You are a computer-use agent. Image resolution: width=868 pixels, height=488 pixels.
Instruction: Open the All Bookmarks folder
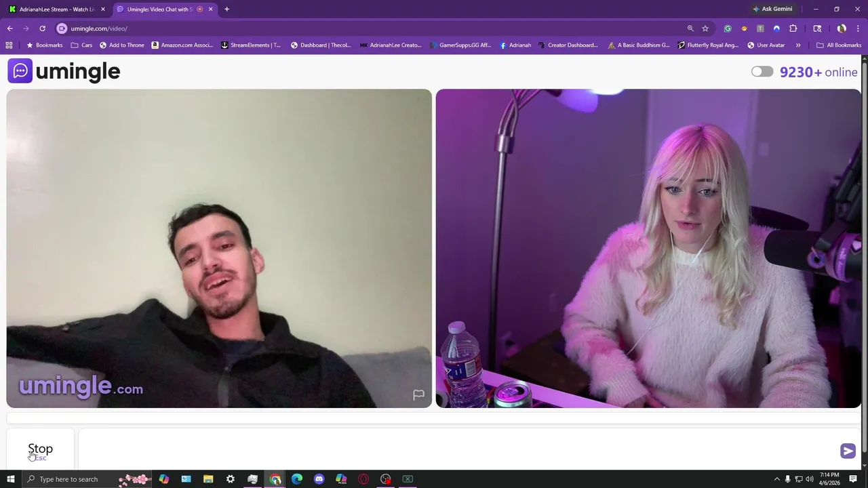(839, 45)
